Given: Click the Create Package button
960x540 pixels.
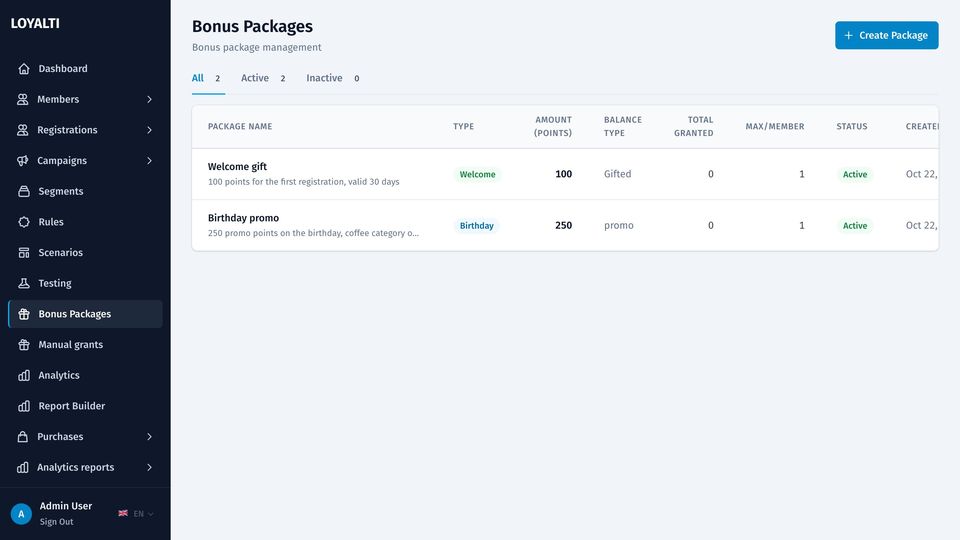Looking at the screenshot, I should [x=887, y=36].
